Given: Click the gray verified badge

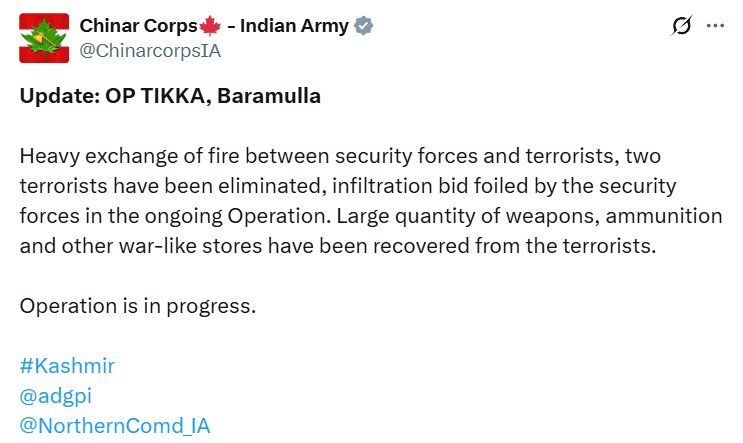Looking at the screenshot, I should [365, 27].
